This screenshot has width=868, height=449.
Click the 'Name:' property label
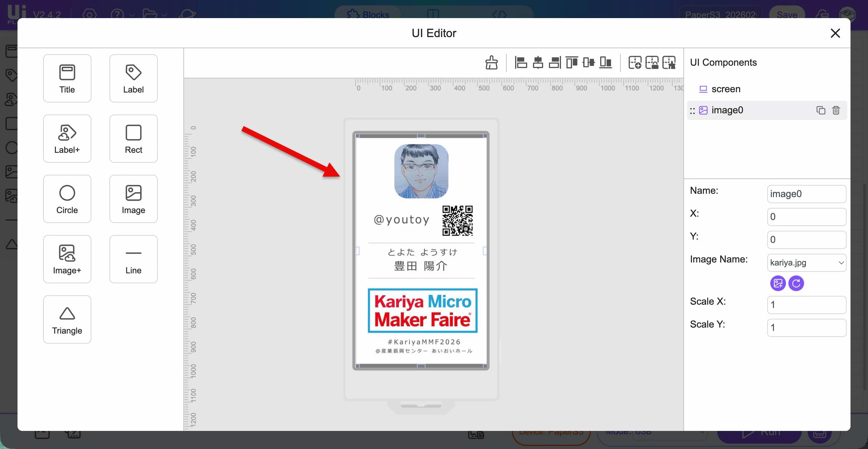(704, 190)
